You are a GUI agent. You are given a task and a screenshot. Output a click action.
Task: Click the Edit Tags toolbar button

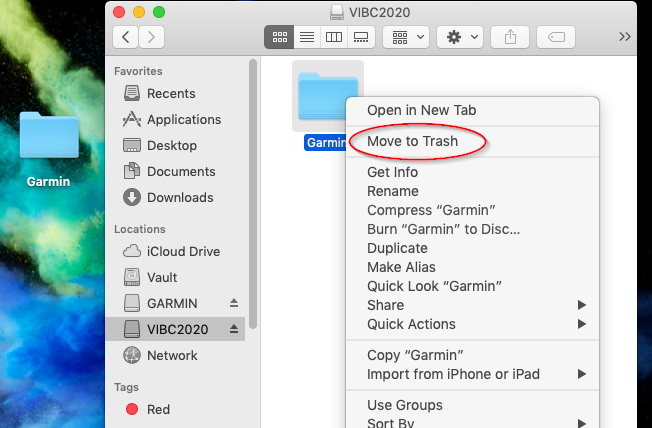click(x=556, y=37)
